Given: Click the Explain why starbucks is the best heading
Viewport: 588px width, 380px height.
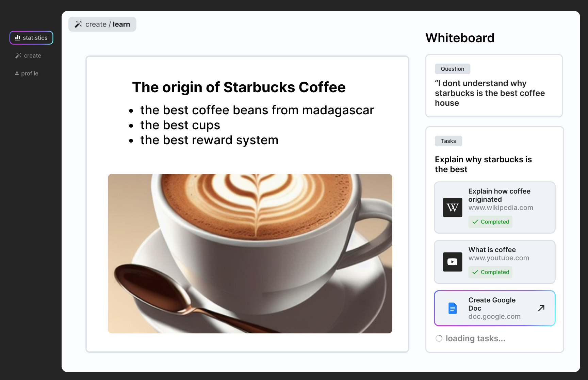Looking at the screenshot, I should (483, 164).
